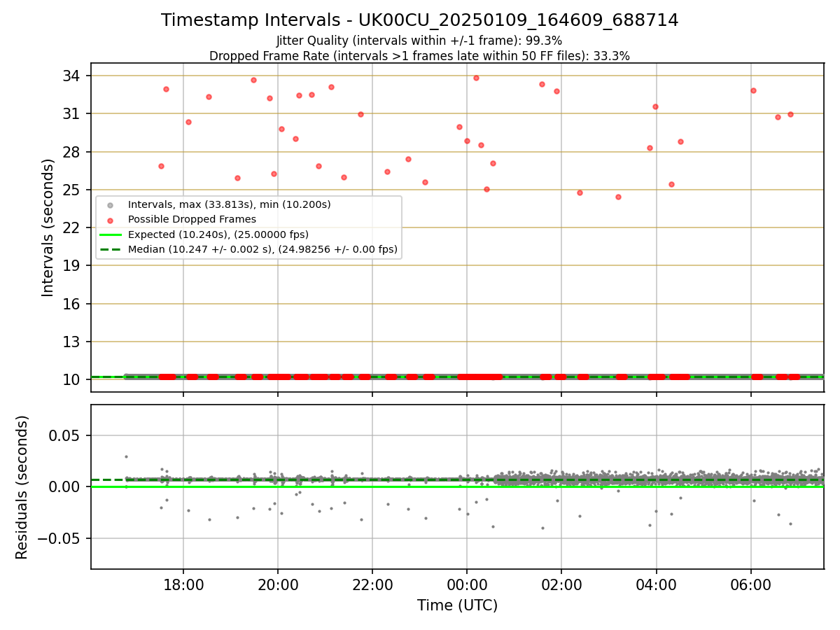The width and height of the screenshot is (840, 630).
Task: Click the 'Median (10.247 +/- 0.002 s)' legend entry
Action: pyautogui.click(x=262, y=249)
